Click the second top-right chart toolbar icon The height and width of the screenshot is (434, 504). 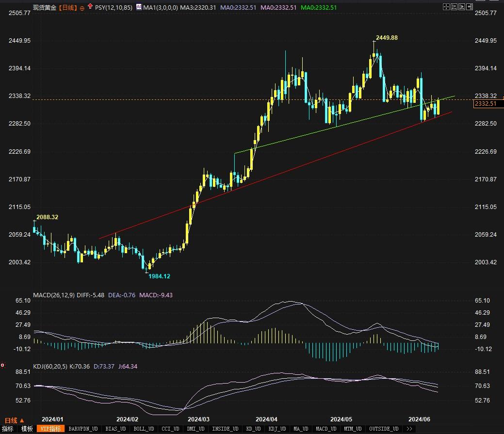coord(453,7)
